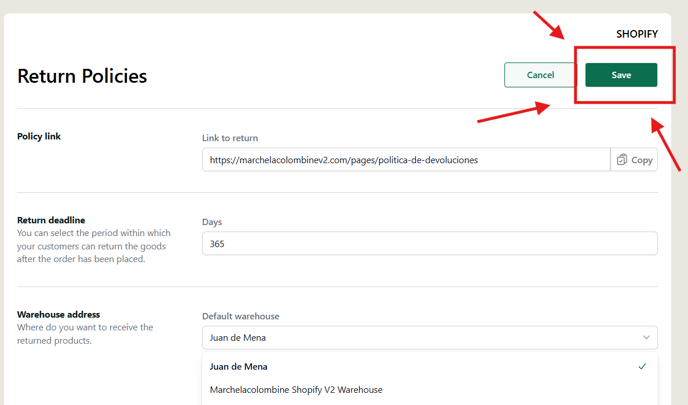Open the Default warehouse dropdown
Viewport: 688px width, 405px height.
[x=430, y=337]
